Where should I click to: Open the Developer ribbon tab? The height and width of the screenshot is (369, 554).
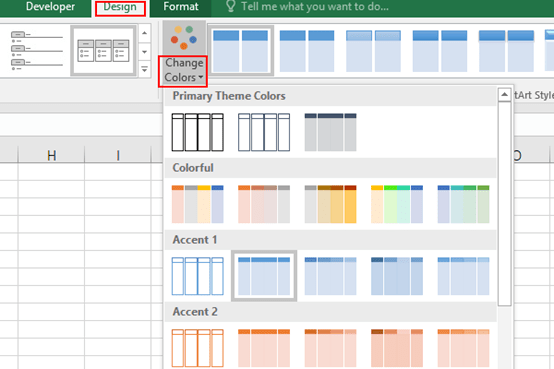coord(51,6)
